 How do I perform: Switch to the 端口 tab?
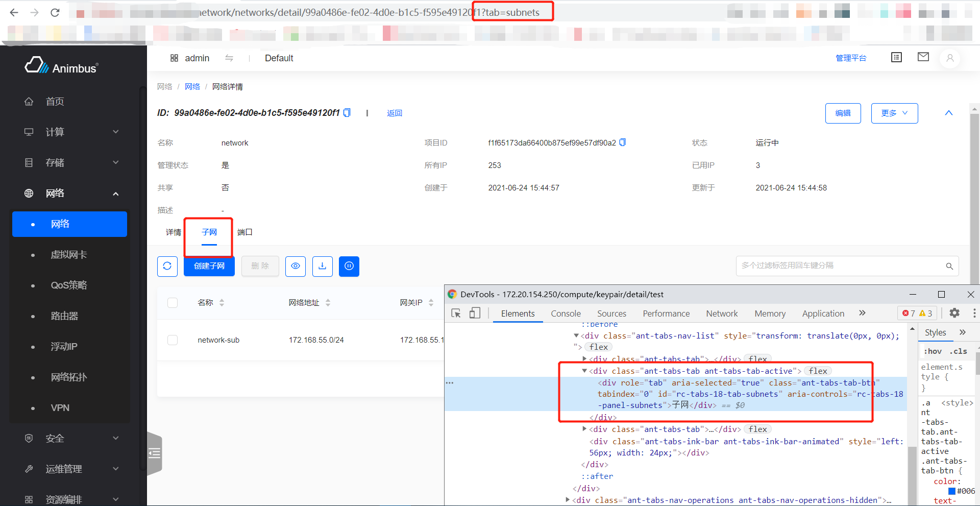(x=245, y=232)
